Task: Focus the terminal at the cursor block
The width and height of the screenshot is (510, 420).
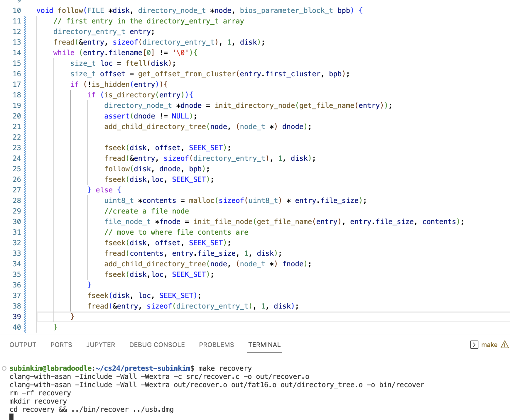Action: pos(11,417)
